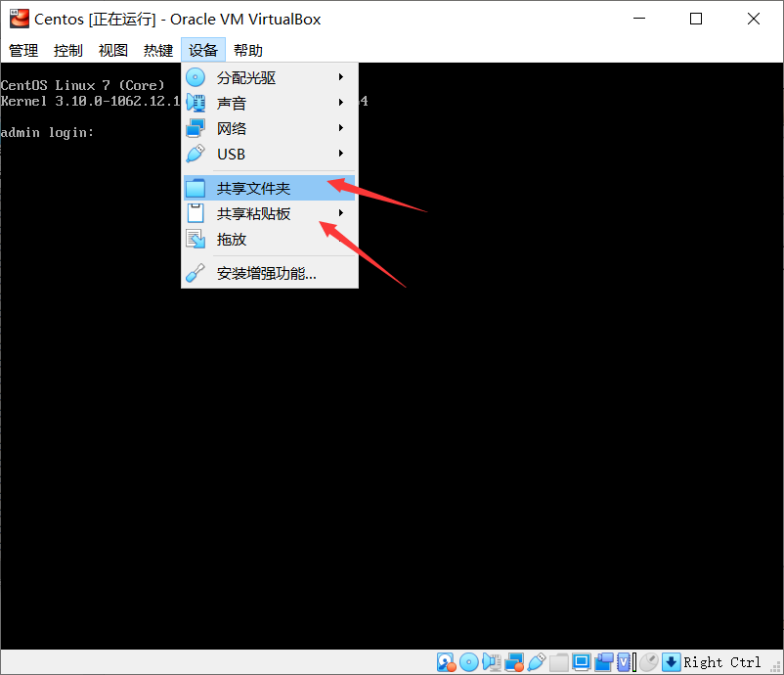Click the network activity status bar icon
784x675 pixels.
click(x=514, y=662)
